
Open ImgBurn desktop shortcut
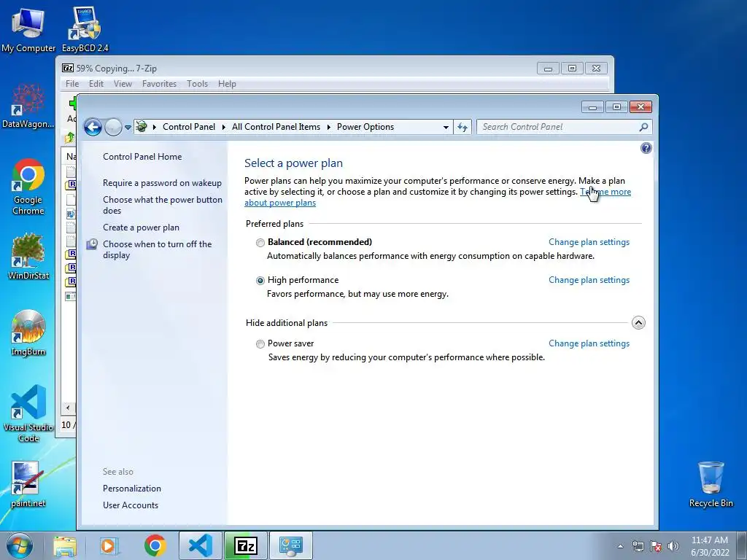click(28, 332)
